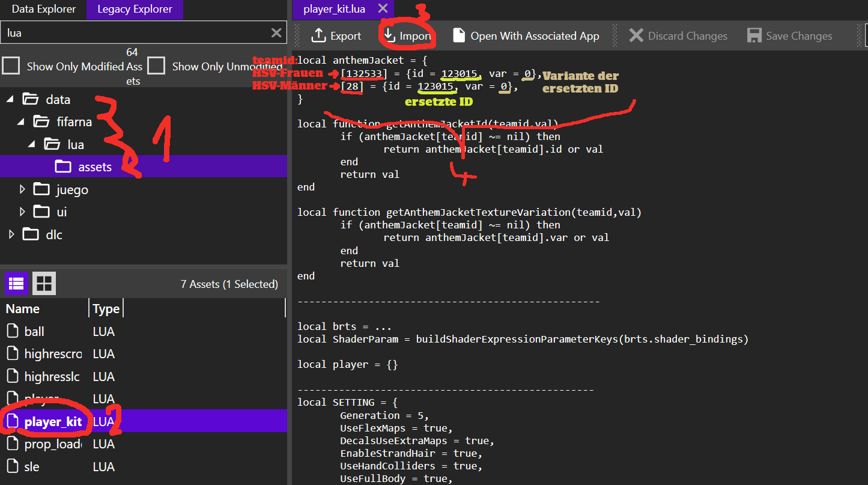
Task: Switch to grid thumbnail view
Action: point(44,283)
